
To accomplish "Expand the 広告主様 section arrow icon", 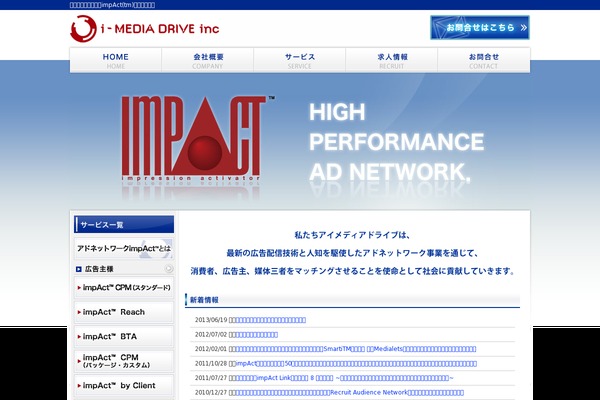I will [169, 269].
